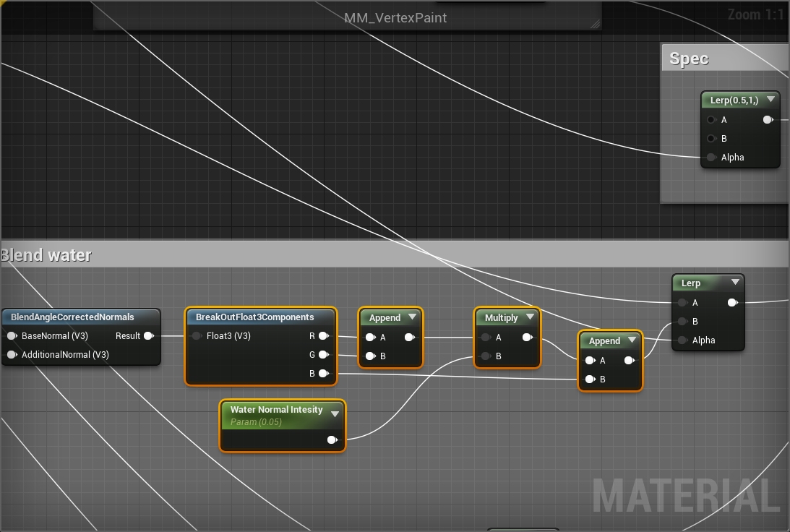Collapse the Multiply node arrow
The image size is (790, 532).
pos(530,317)
